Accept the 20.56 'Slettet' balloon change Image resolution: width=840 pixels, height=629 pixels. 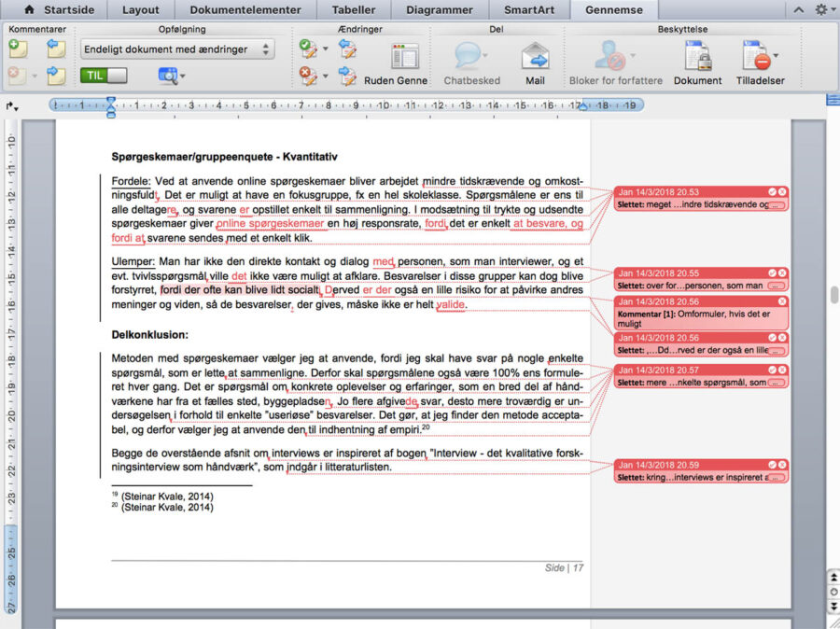772,338
